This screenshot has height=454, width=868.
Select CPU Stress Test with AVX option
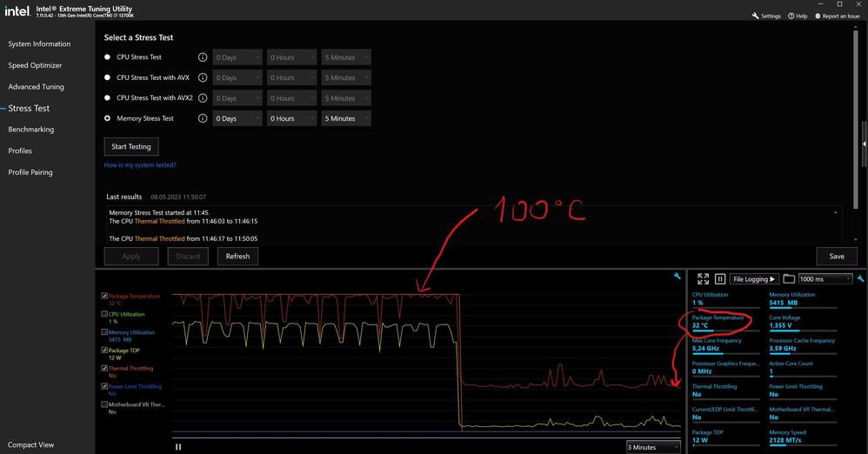(x=107, y=77)
